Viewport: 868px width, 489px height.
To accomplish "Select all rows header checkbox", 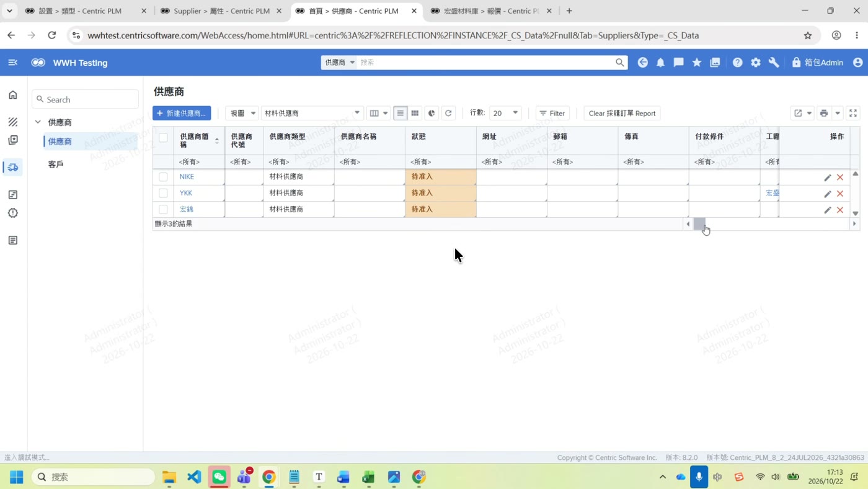I will tap(163, 138).
